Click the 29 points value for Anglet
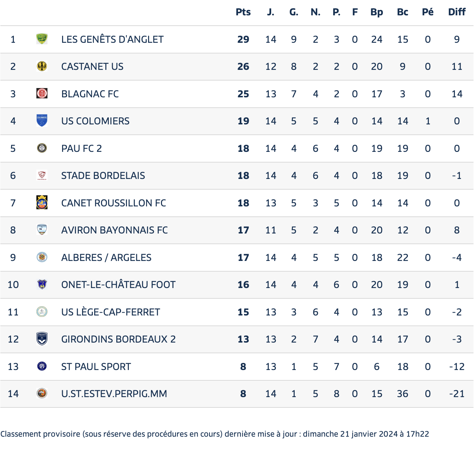Viewport: 476px width, 452px height. click(243, 39)
